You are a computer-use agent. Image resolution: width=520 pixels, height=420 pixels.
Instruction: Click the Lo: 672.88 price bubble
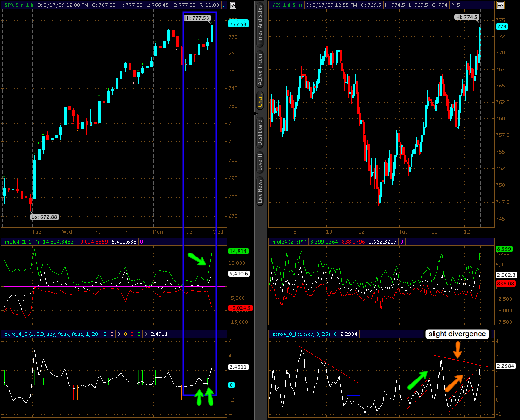[x=45, y=217]
